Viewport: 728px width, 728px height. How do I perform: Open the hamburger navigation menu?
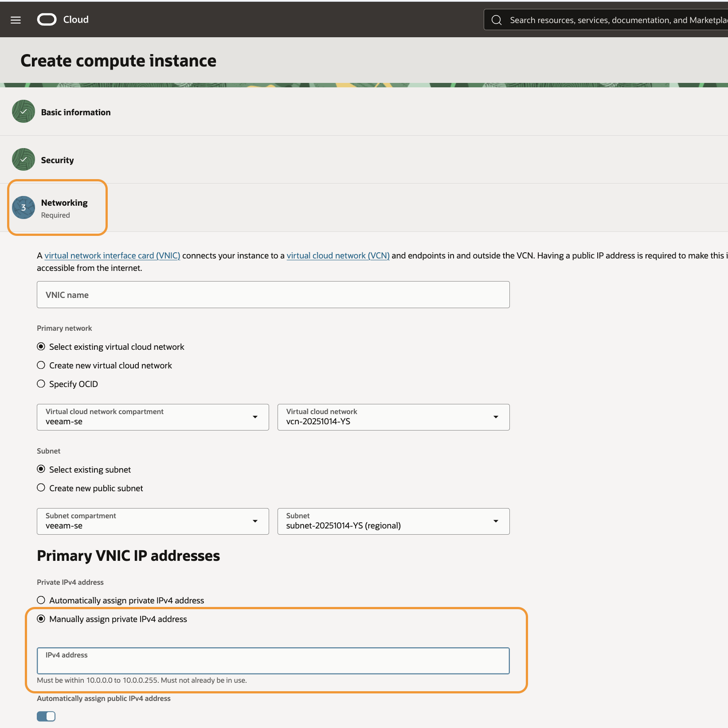tap(16, 20)
